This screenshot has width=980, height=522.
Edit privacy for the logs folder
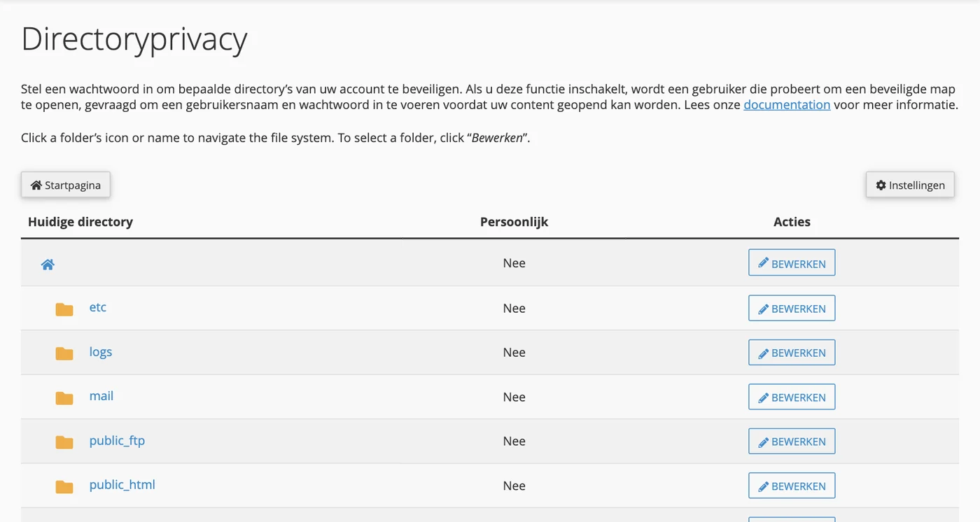792,352
